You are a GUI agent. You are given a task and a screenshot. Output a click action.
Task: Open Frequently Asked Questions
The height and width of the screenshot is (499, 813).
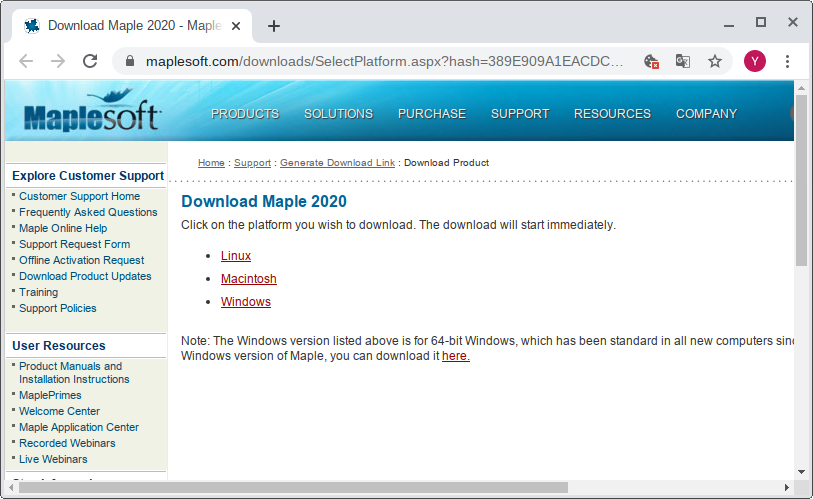pos(88,212)
